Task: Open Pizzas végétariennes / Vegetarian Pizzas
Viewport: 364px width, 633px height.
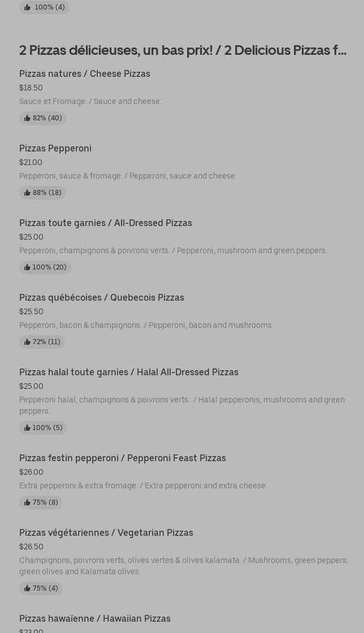Action: click(x=106, y=532)
